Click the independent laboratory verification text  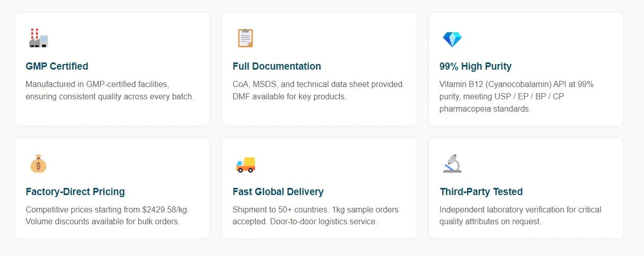pyautogui.click(x=520, y=216)
